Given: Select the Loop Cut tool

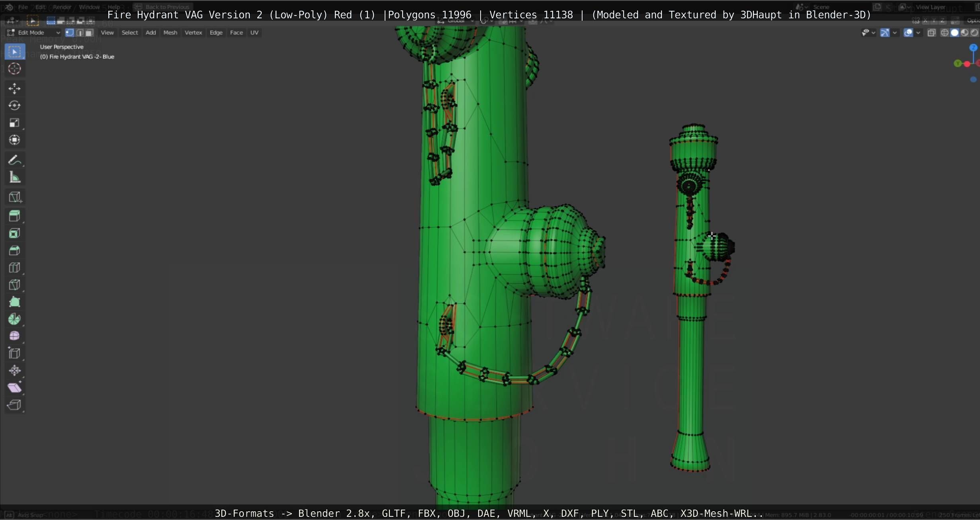Looking at the screenshot, I should click(x=15, y=268).
